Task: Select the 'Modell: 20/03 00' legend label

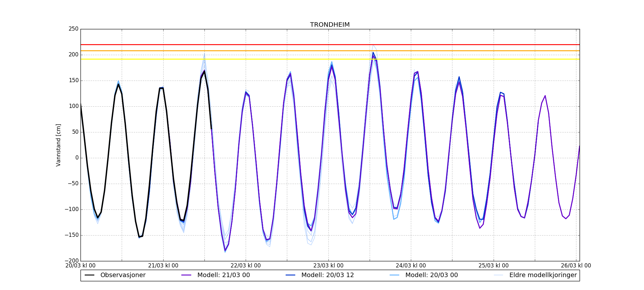Action: (431, 275)
